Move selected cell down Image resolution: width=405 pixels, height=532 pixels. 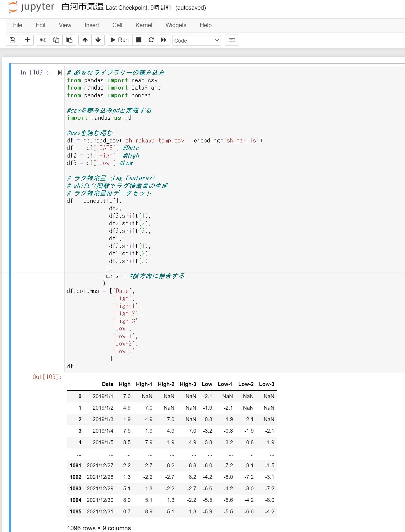(98, 40)
